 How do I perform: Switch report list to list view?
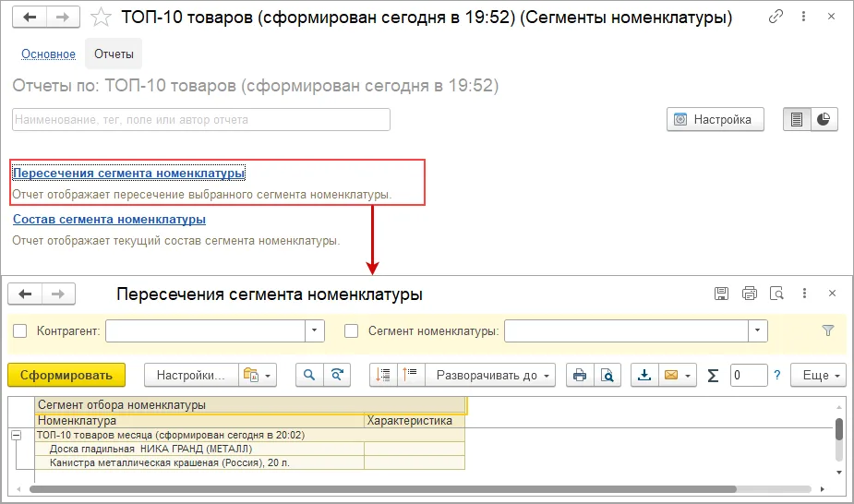tap(797, 119)
